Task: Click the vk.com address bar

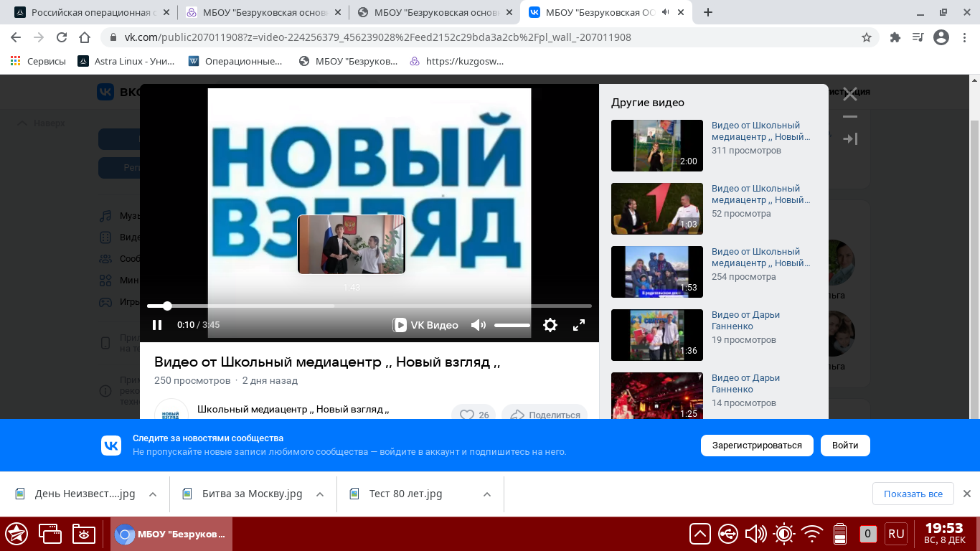Action: pyautogui.click(x=491, y=37)
